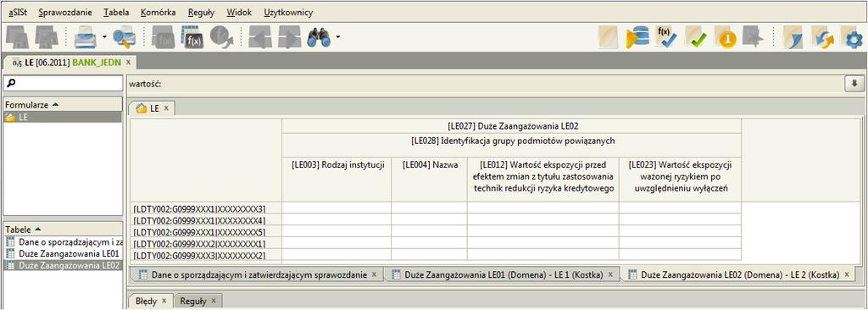This screenshot has width=868, height=310.
Task: Collapse the Tabele panel header
Action: click(x=63, y=229)
